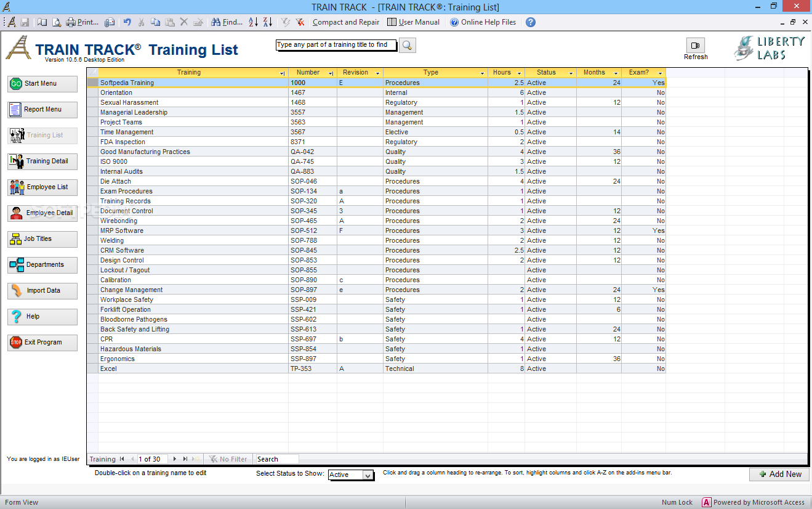Click the Refresh icon button
This screenshot has height=509, width=812.
[696, 45]
